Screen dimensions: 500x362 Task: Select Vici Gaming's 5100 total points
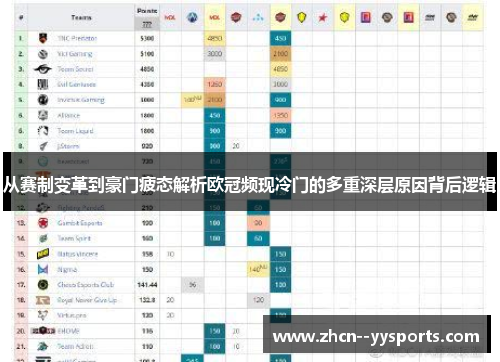coord(147,54)
